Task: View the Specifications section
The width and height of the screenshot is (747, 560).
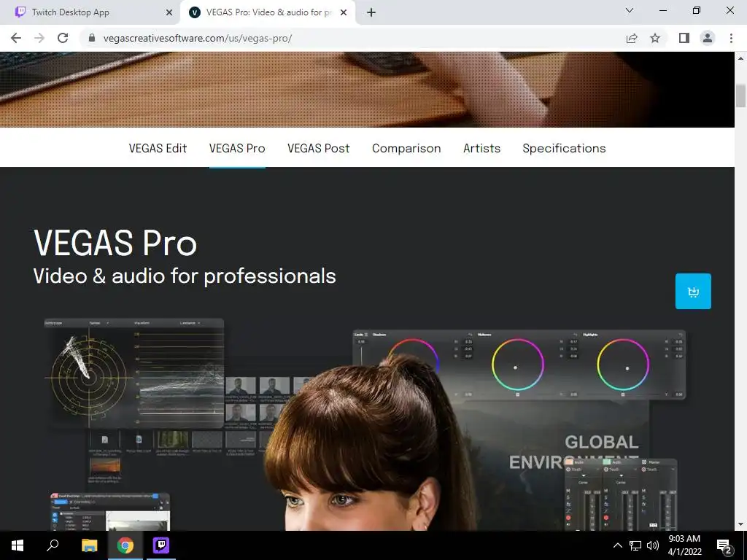Action: tap(564, 148)
